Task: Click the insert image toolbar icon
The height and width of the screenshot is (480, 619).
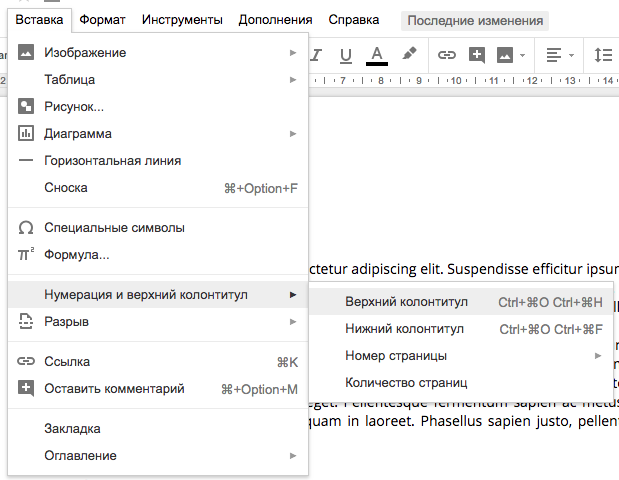Action: (505, 54)
